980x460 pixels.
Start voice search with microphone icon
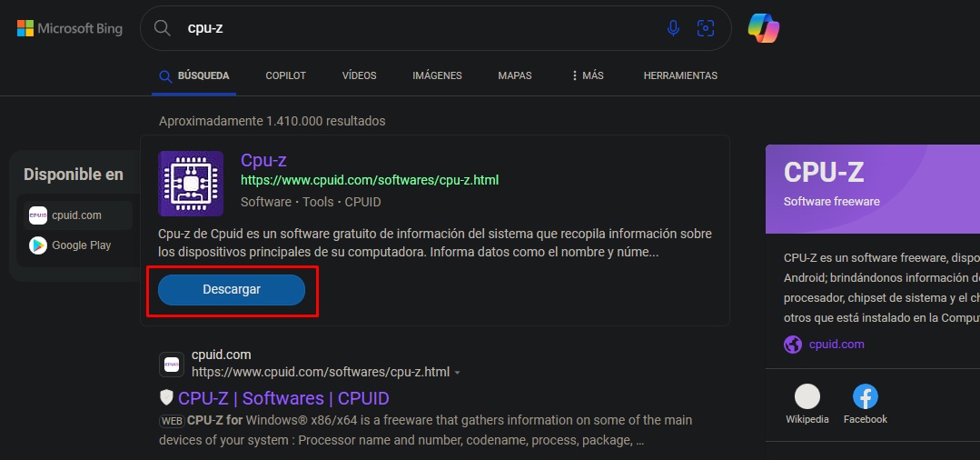tap(673, 28)
